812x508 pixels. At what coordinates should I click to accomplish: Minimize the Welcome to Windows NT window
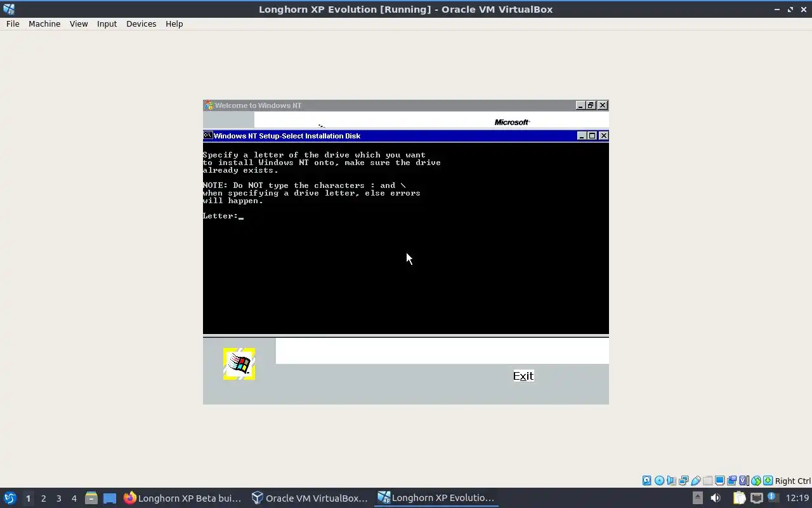point(580,105)
